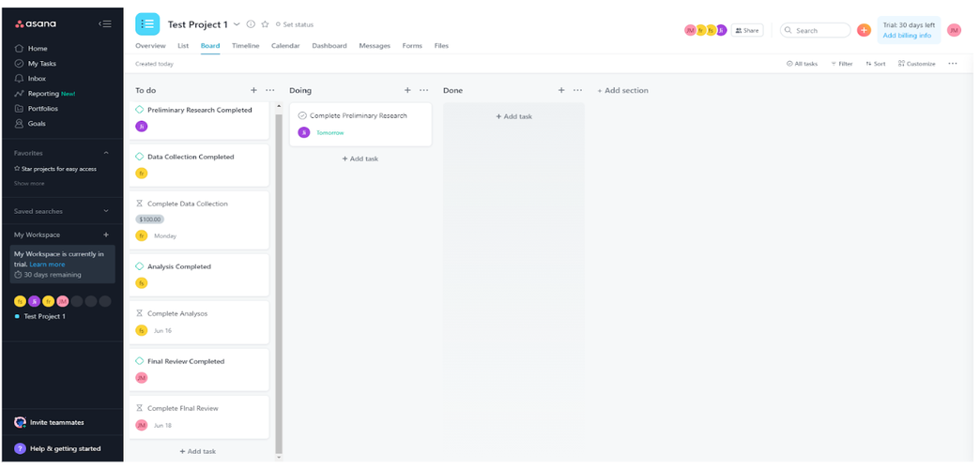The width and height of the screenshot is (980, 469).
Task: Click the orange plus quick-add button
Action: (864, 30)
